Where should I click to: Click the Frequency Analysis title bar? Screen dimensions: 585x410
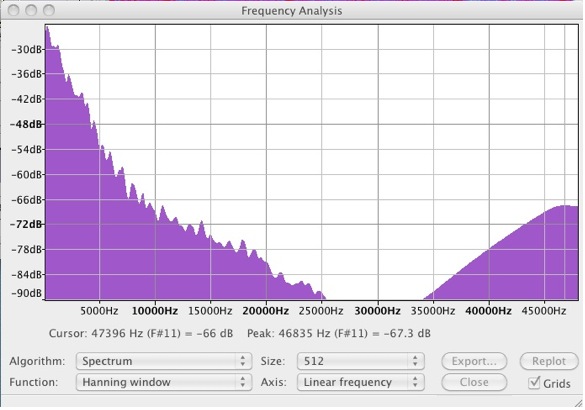(292, 11)
